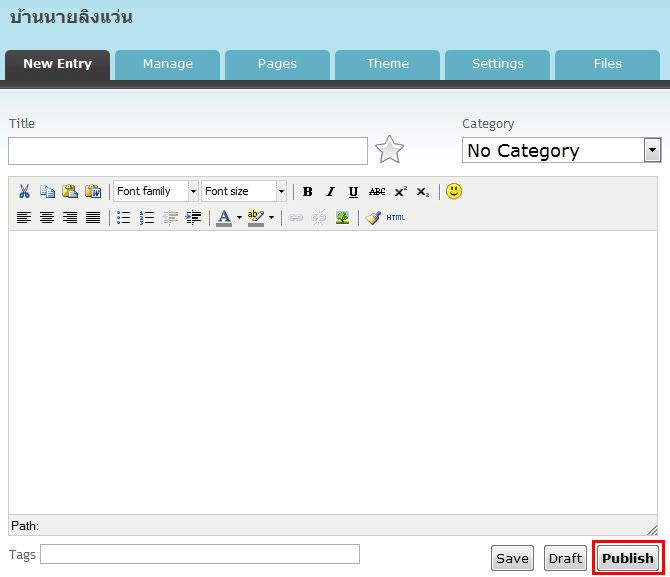Viewport: 670px width, 577px height.
Task: Click the Draft button
Action: (565, 558)
